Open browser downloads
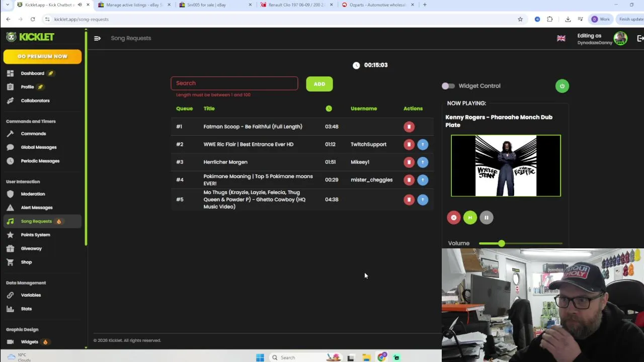The height and width of the screenshot is (362, 644). coord(568,19)
